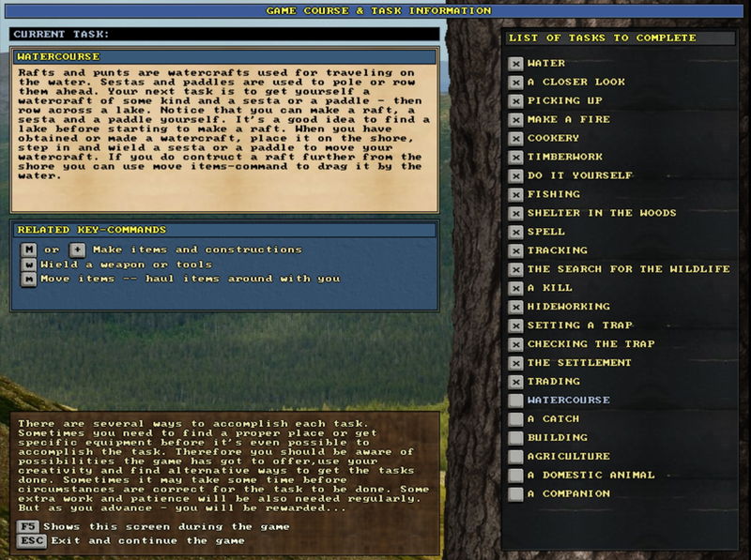Click the plus key icon for constructions

click(77, 250)
